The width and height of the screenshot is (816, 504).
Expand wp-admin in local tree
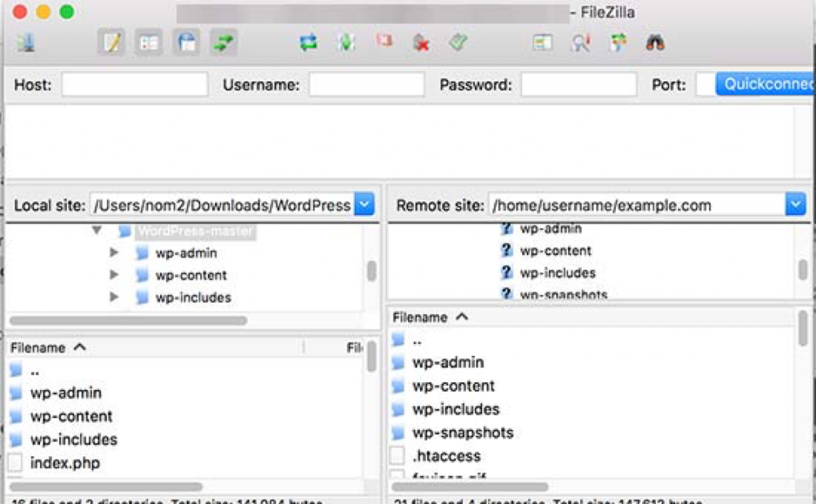[x=114, y=252]
